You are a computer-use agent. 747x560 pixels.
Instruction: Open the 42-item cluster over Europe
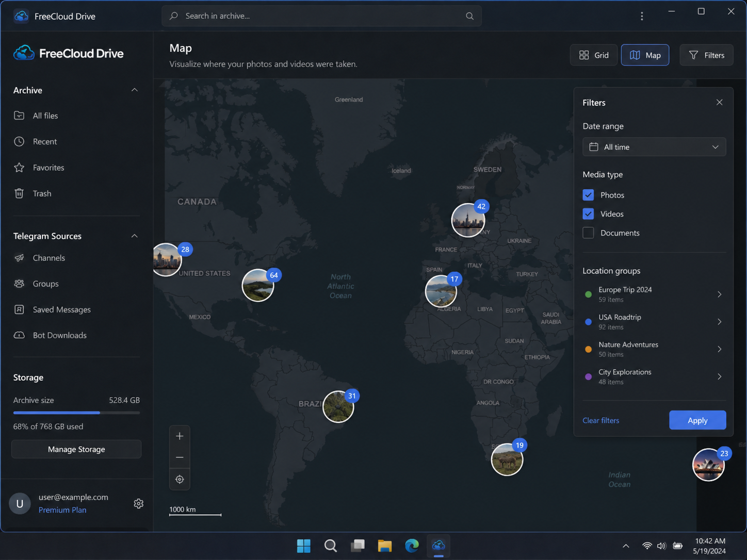[468, 220]
